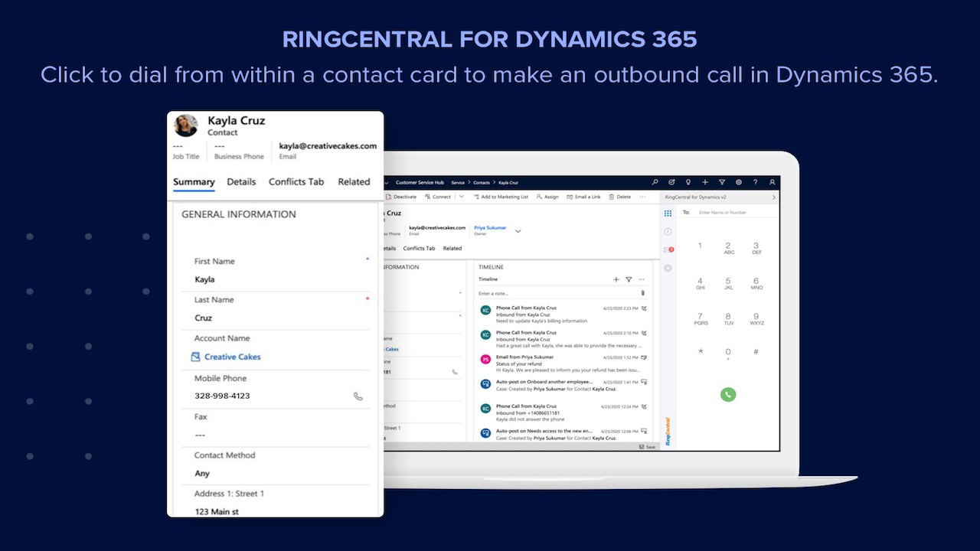Click the plus quick create icon in top bar
This screenshot has width=980, height=551.
pos(705,182)
